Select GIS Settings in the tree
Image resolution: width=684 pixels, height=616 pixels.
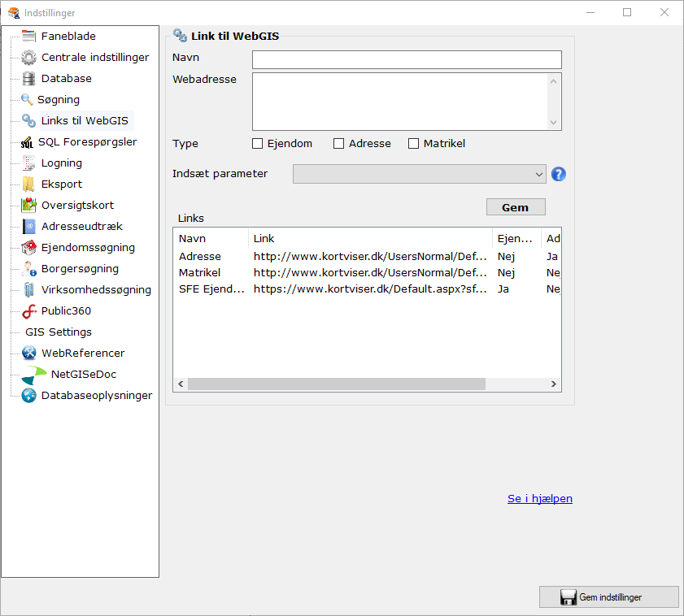pyautogui.click(x=59, y=332)
